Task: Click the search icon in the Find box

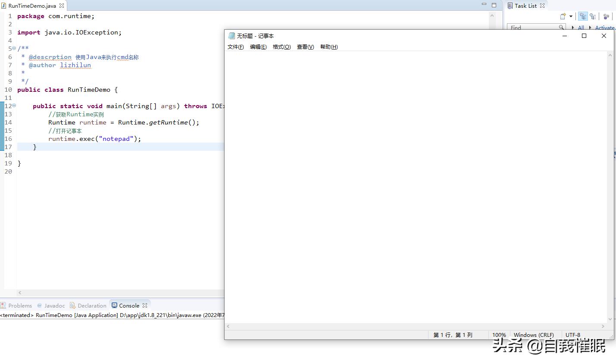Action: pyautogui.click(x=561, y=27)
